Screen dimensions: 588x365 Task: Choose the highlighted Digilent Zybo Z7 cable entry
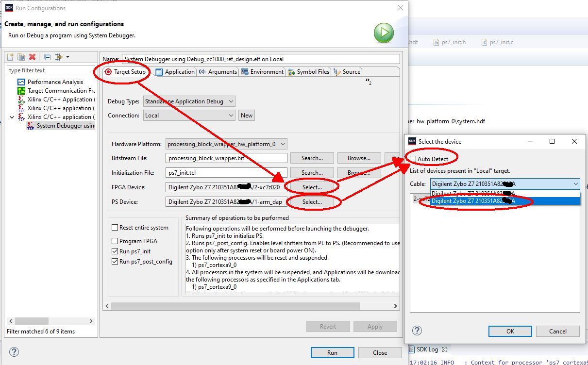[505, 201]
